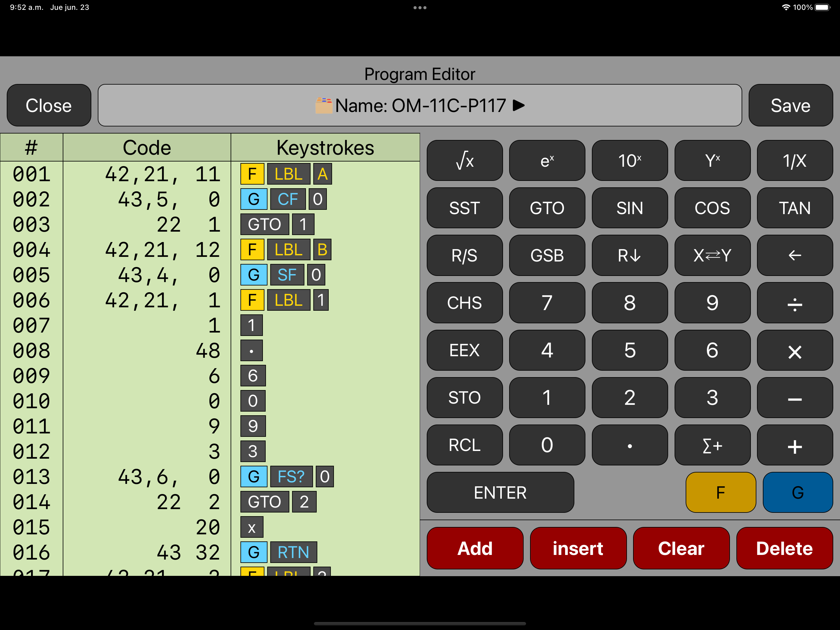Screen dimensions: 840x630
Task: Tap digit 5 on keypad
Action: click(x=630, y=350)
